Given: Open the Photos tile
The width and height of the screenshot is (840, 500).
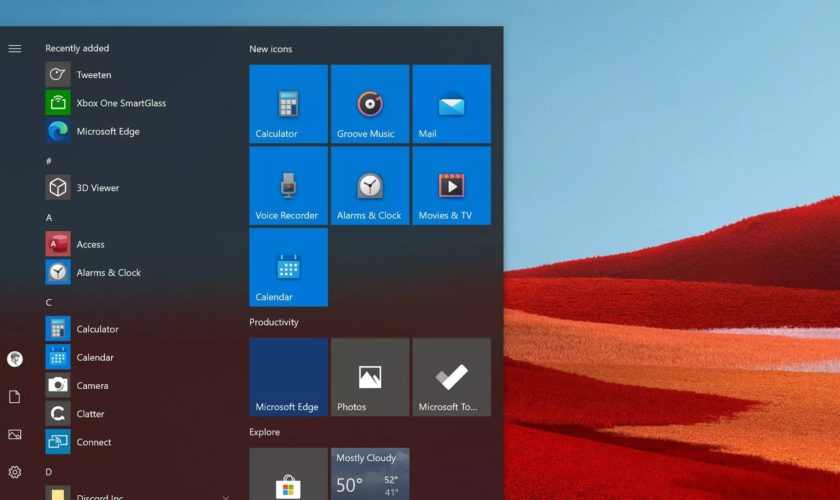Looking at the screenshot, I should [x=370, y=377].
